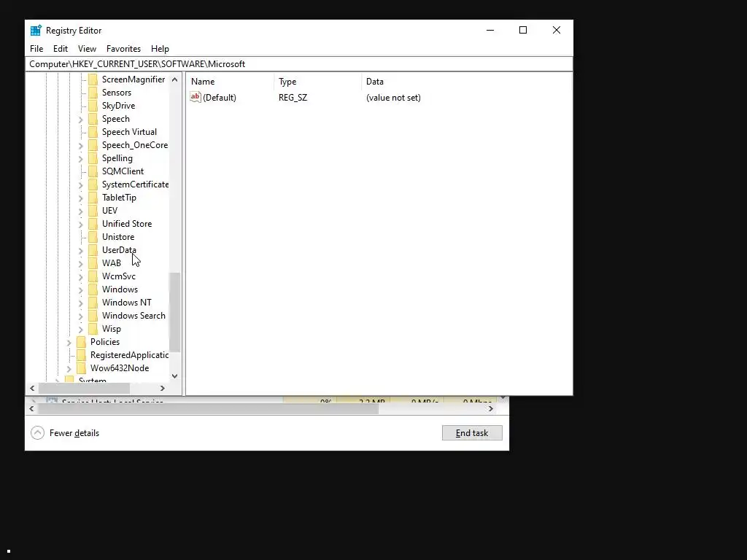The width and height of the screenshot is (747, 560).
Task: Click tree horizontal scroll left arrow
Action: click(32, 388)
